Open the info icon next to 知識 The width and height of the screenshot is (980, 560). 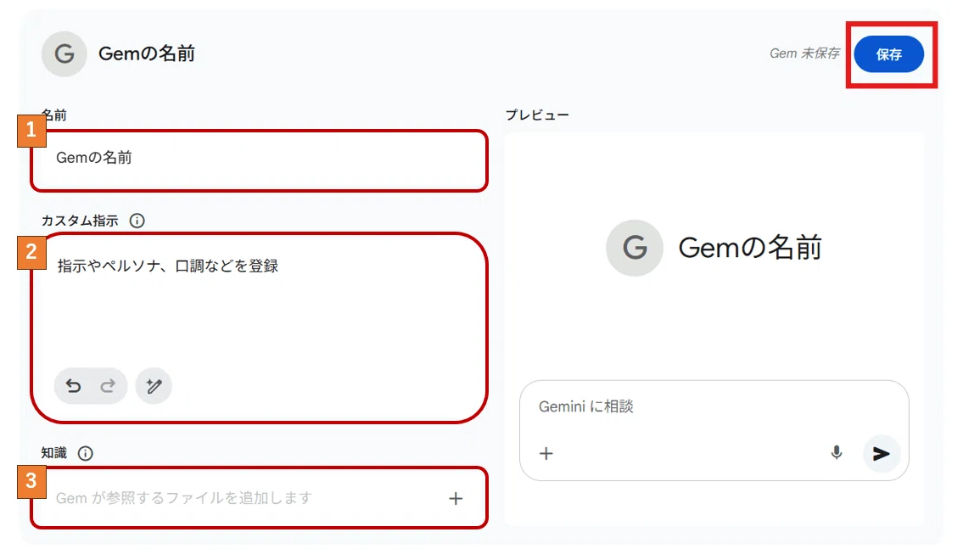[x=86, y=453]
